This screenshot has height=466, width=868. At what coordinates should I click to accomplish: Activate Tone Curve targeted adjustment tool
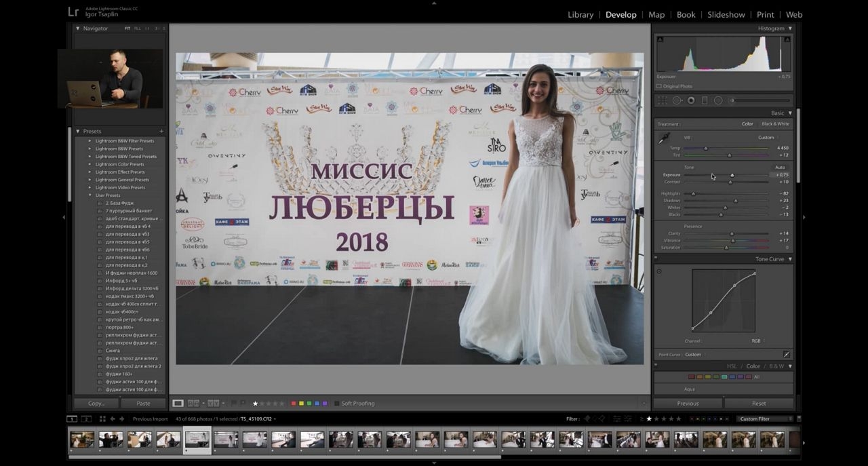coord(659,271)
